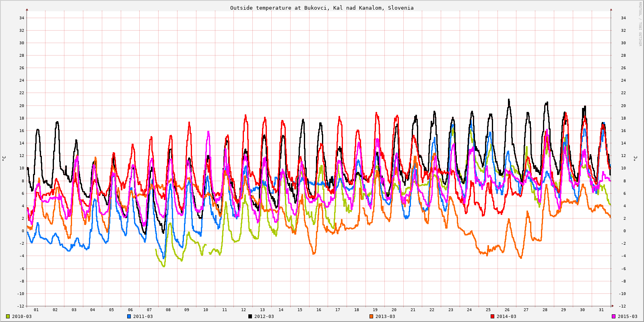Viewport: 644px width, 322px height.
Task: Click the blue 2011-03 legend swatch
Action: [129, 316]
